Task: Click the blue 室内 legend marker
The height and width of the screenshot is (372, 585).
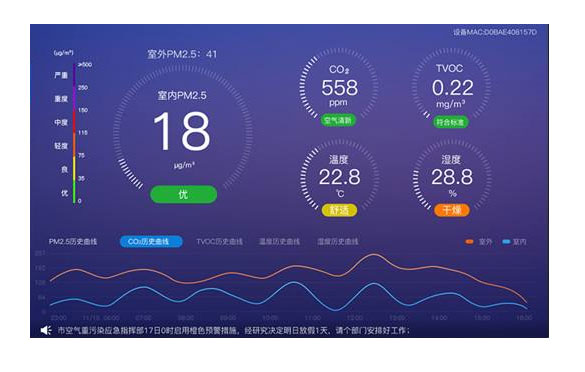Action: 506,242
